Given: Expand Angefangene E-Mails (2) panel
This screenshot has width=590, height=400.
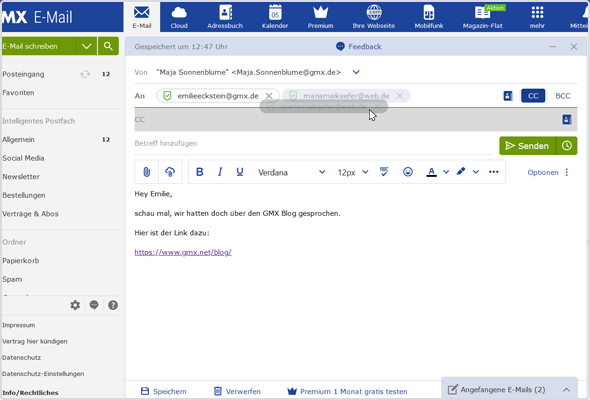Looking at the screenshot, I should 509,389.
